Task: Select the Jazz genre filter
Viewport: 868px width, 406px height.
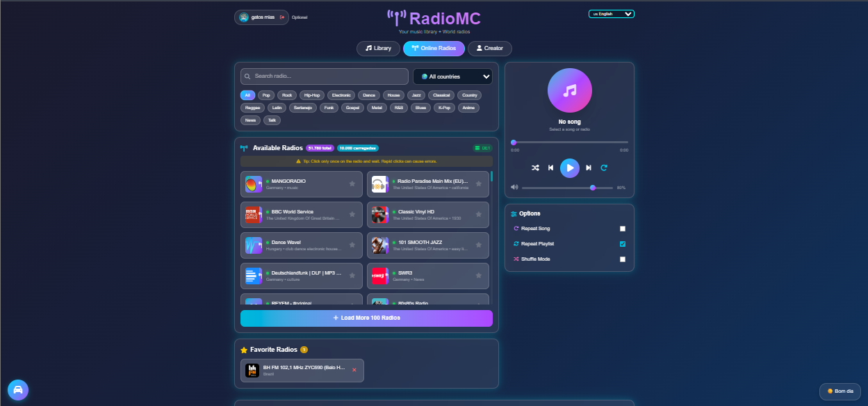Action: point(416,95)
